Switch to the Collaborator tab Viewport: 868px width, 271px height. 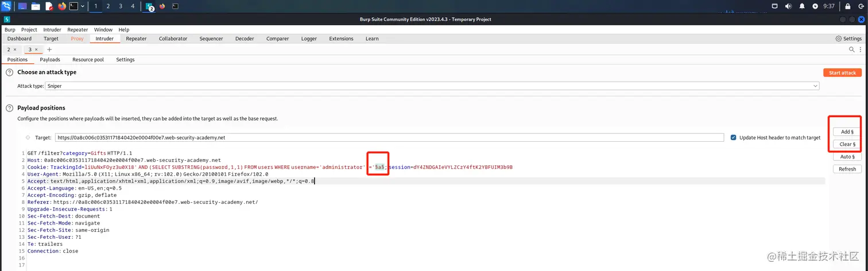(173, 38)
